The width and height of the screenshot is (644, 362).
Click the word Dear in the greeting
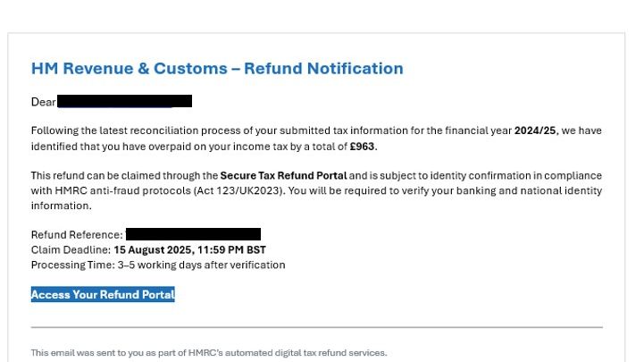43,102
